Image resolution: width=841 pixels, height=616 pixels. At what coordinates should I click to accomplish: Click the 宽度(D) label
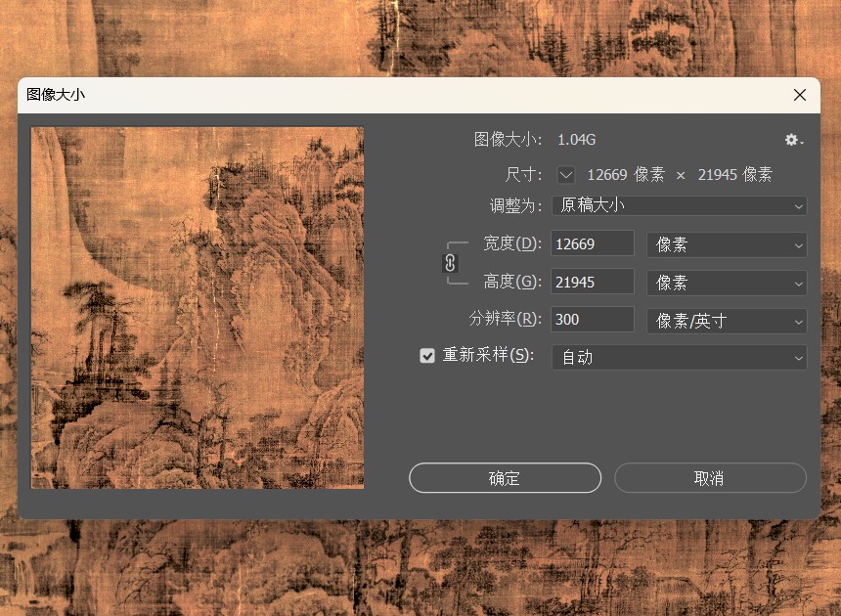point(512,243)
